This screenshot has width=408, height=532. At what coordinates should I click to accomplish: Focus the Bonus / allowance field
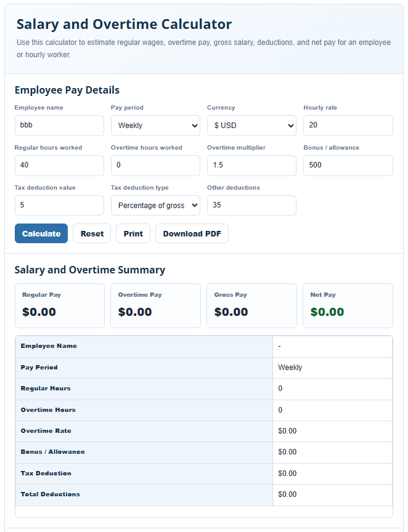348,166
